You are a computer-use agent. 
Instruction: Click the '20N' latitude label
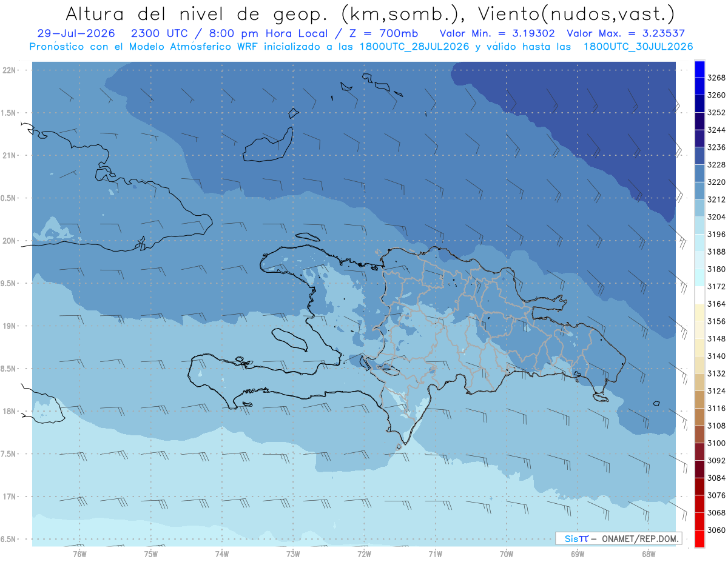click(x=8, y=241)
